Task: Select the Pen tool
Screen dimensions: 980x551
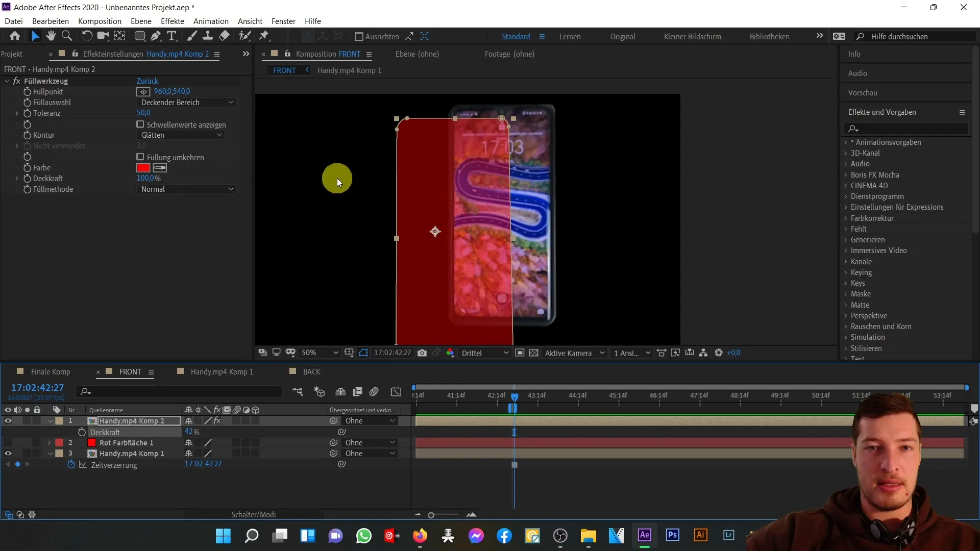Action: coord(156,36)
